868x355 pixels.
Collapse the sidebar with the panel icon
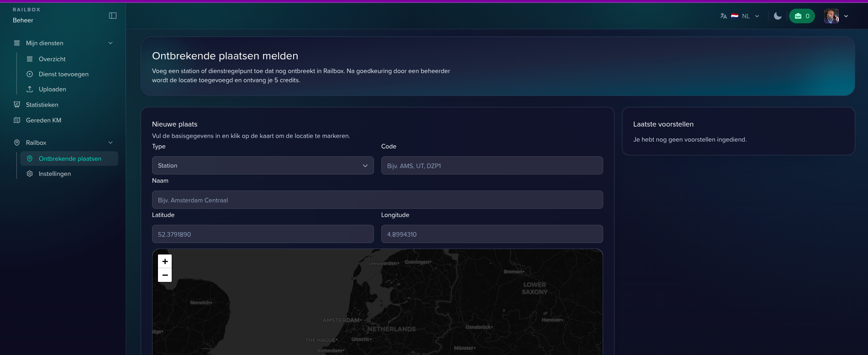coord(113,16)
